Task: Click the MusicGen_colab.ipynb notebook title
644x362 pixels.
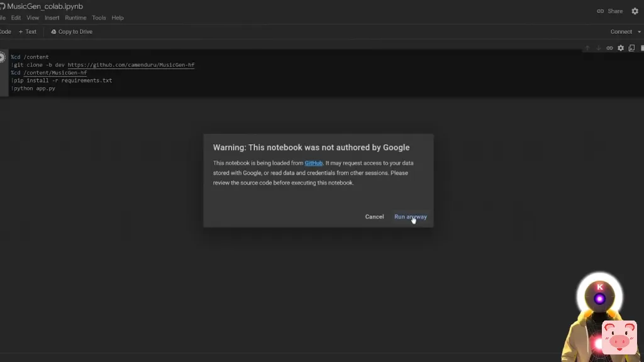Action: [45, 6]
